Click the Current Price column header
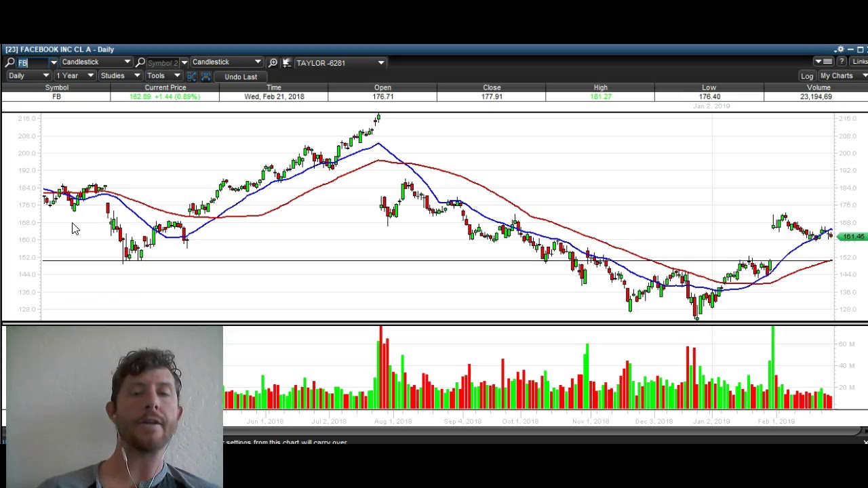Viewport: 868px width, 488px height. [165, 87]
